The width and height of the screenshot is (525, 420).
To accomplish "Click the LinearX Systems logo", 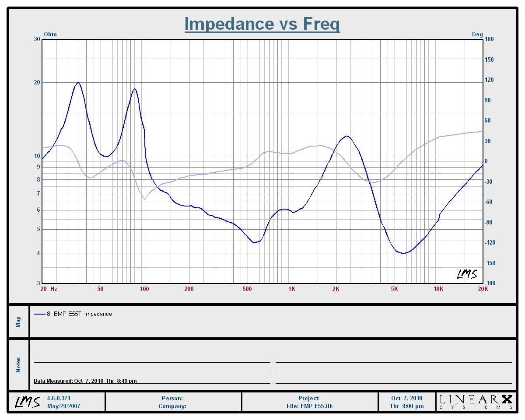I will point(476,402).
